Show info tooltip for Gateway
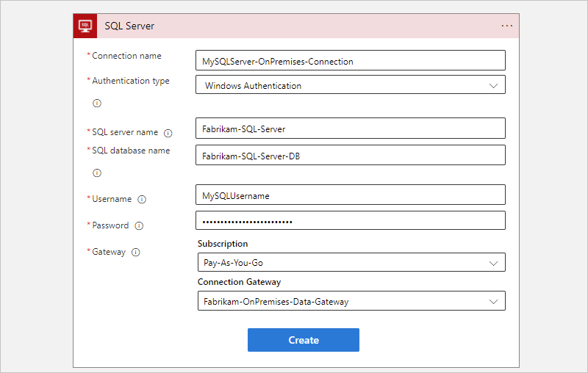Image resolution: width=588 pixels, height=373 pixels. 136,252
